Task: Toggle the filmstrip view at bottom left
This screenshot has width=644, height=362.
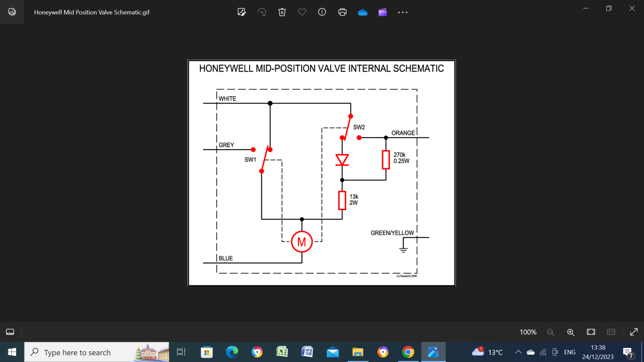Action: tap(10, 332)
